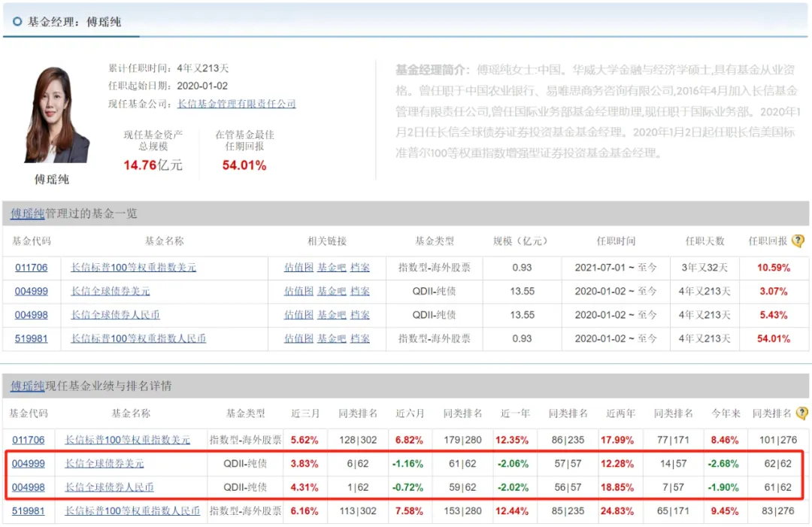
Task: Click the 近两年 column header
Action: coord(621,413)
